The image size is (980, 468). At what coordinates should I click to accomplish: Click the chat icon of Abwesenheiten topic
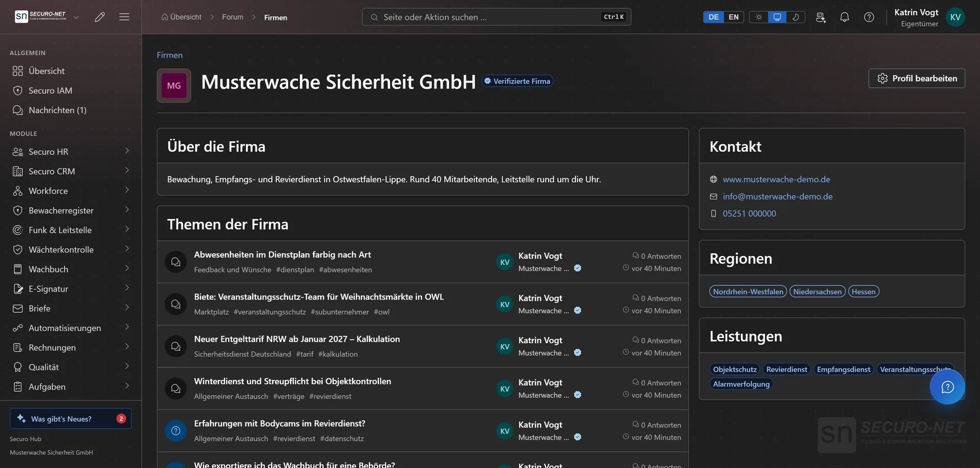[176, 262]
